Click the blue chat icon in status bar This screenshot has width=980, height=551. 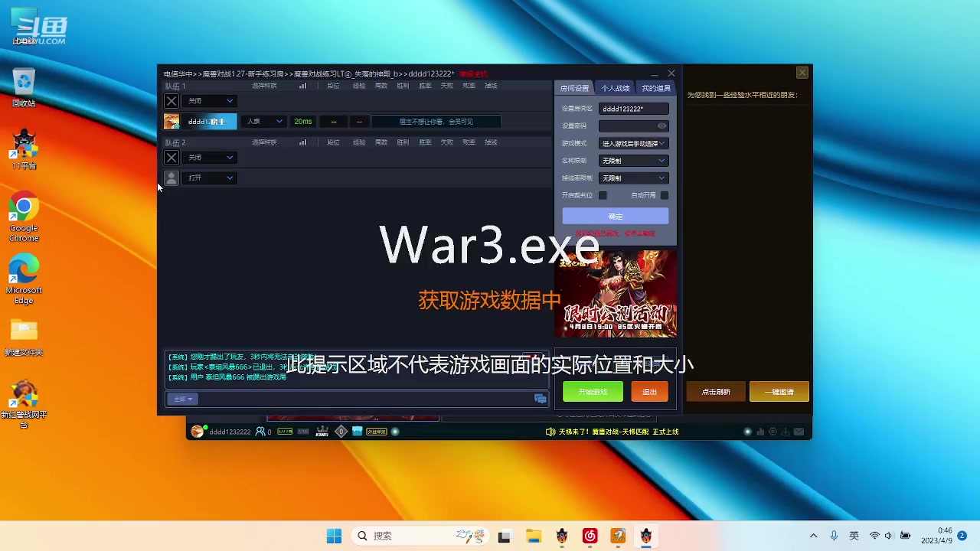coord(357,432)
